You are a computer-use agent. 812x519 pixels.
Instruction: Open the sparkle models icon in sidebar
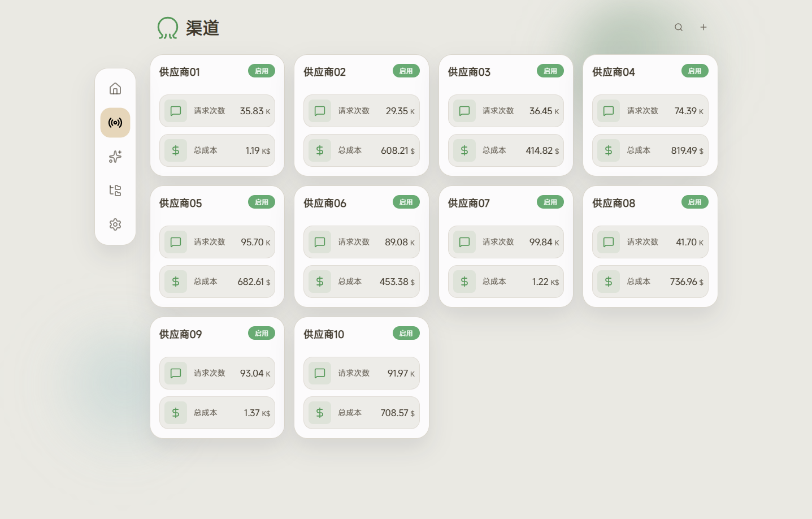115,157
